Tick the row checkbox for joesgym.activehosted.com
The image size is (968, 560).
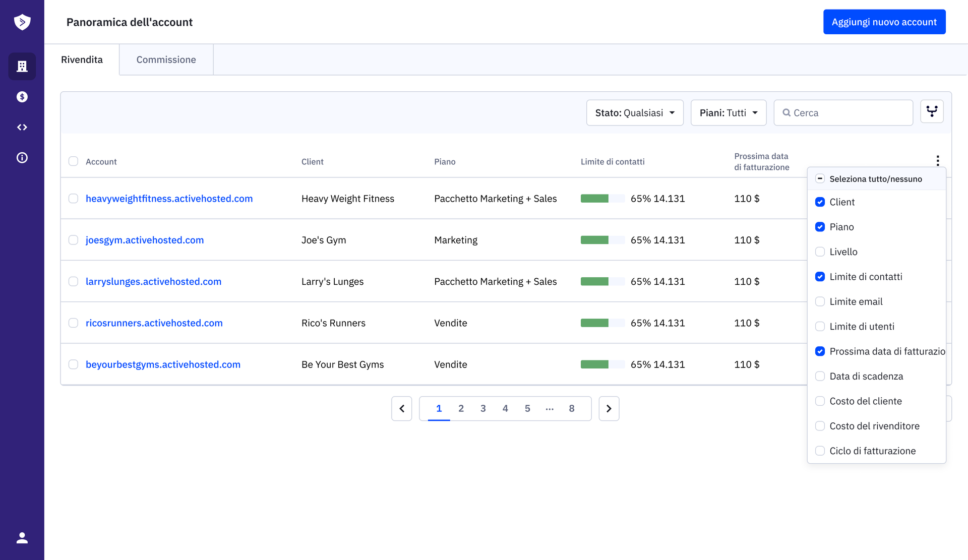click(x=74, y=240)
